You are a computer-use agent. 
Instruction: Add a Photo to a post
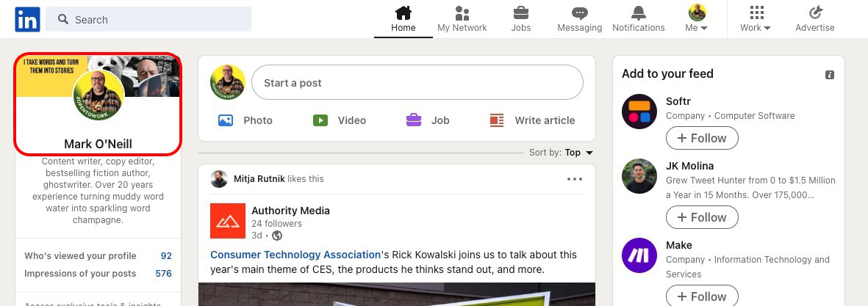coord(245,120)
